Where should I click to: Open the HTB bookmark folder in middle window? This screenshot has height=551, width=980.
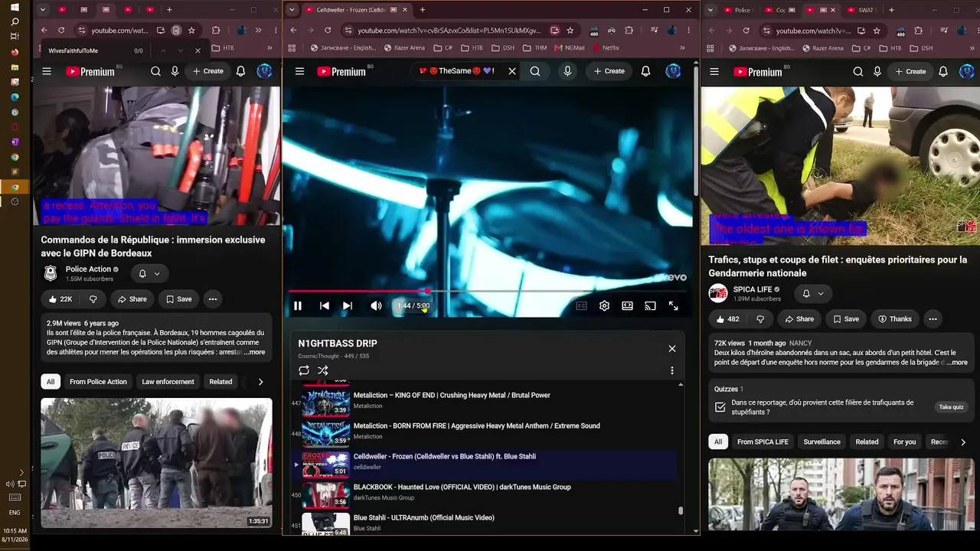point(472,47)
